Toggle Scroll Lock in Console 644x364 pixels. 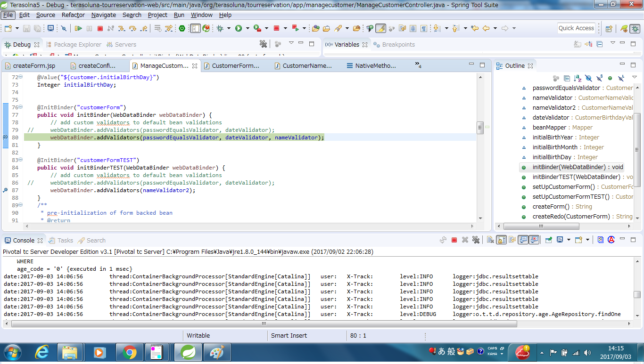[502, 240]
